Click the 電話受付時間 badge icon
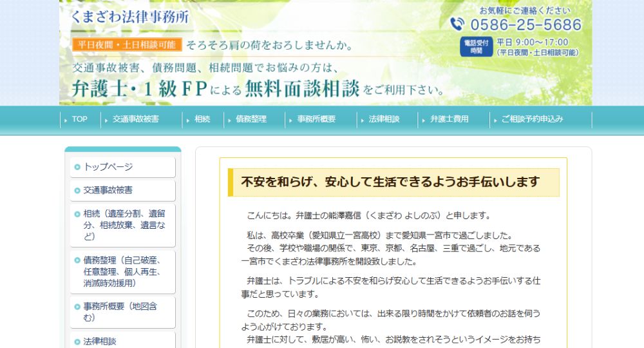Viewport: 644px width, 348px height. click(x=476, y=47)
